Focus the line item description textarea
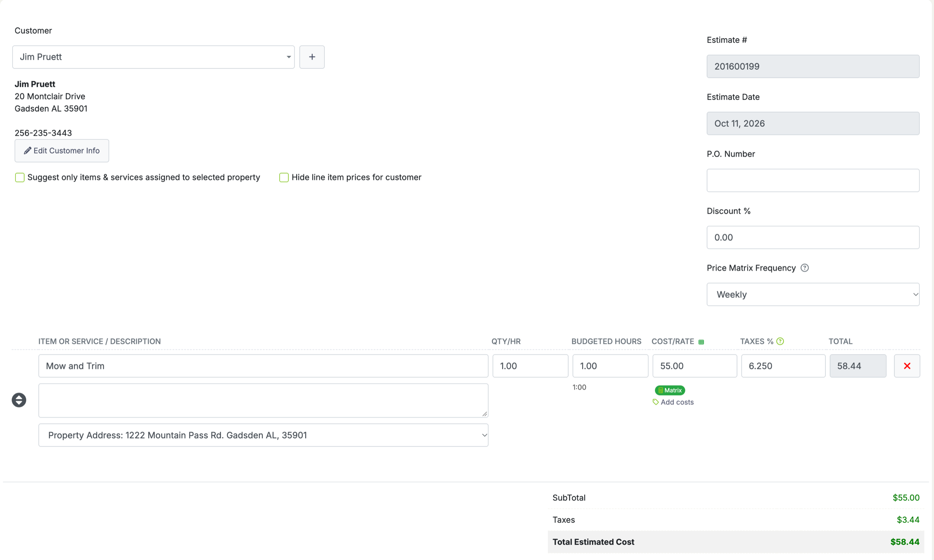The height and width of the screenshot is (560, 934). 263,400
